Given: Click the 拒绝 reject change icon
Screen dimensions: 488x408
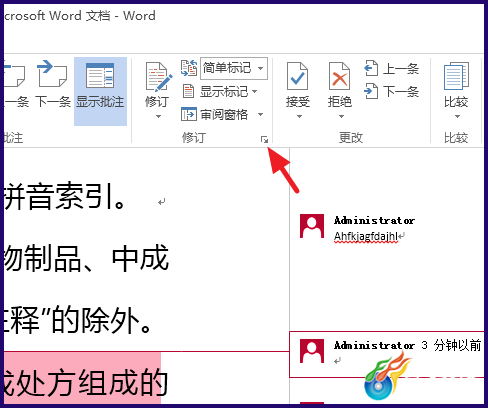Looking at the screenshot, I should [x=339, y=76].
